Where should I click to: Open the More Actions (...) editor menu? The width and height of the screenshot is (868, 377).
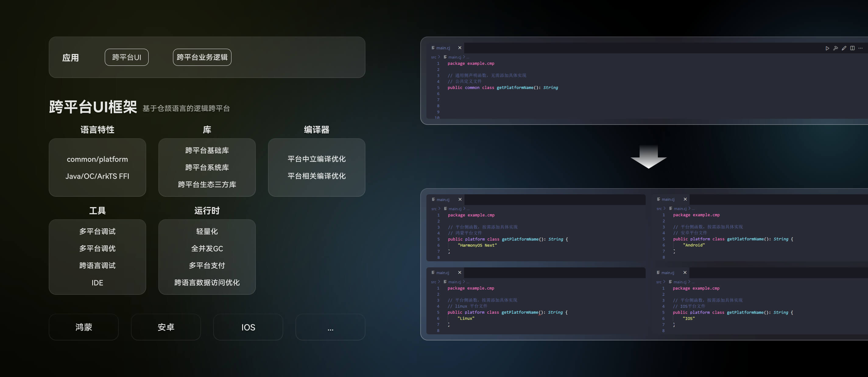[861, 48]
